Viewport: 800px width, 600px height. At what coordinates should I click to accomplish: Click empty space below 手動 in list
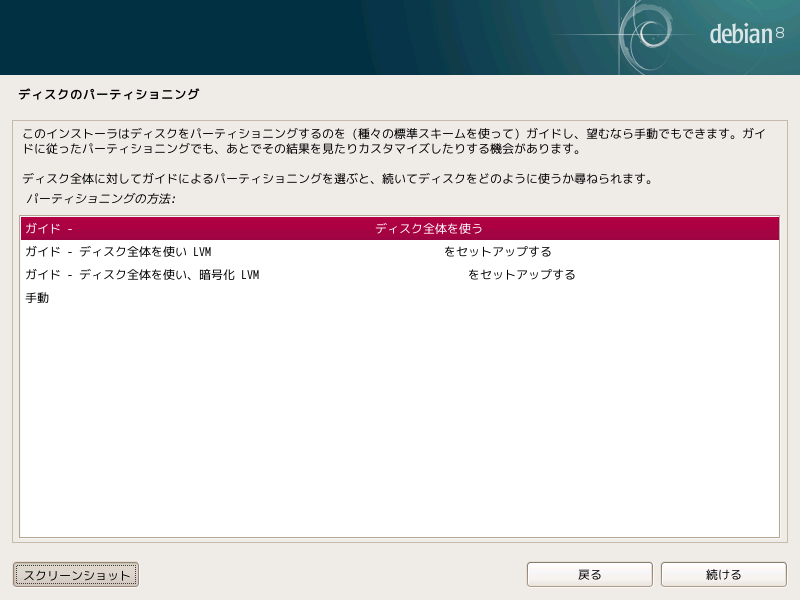coord(400,420)
